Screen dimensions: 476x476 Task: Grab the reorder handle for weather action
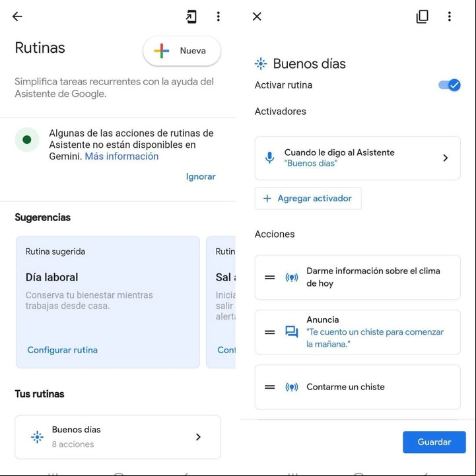[269, 277]
